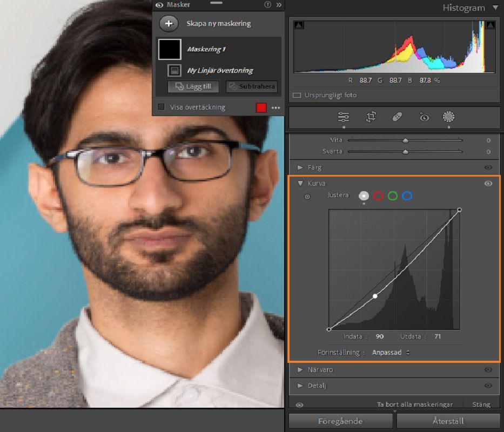Expand the Färg section

(x=300, y=167)
